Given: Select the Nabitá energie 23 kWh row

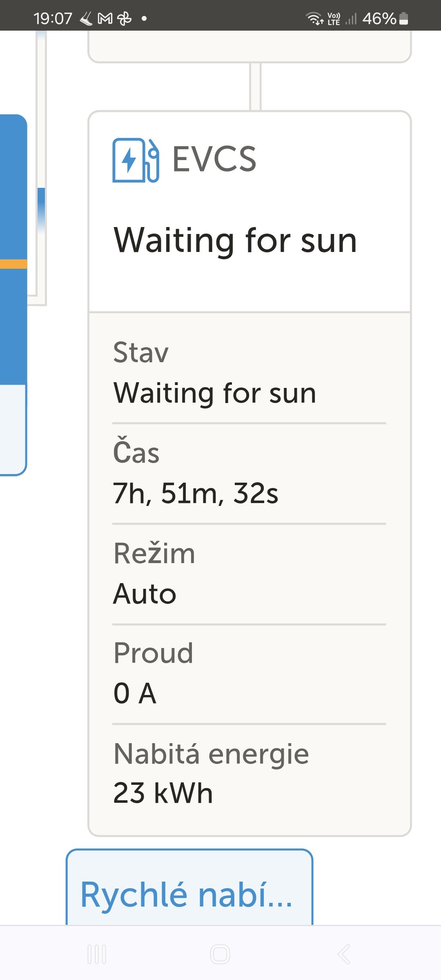Looking at the screenshot, I should [x=249, y=774].
